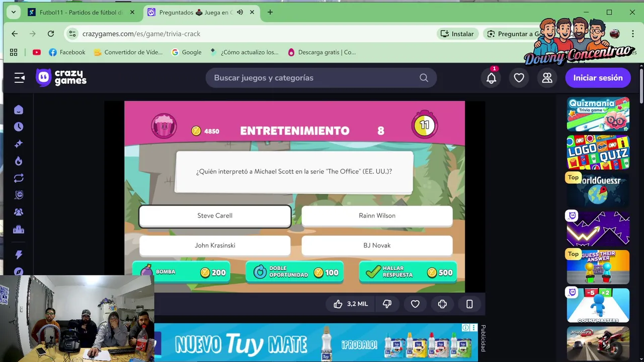The width and height of the screenshot is (644, 362).
Task: Click the Buscar juegos y categorías field
Action: [321, 78]
